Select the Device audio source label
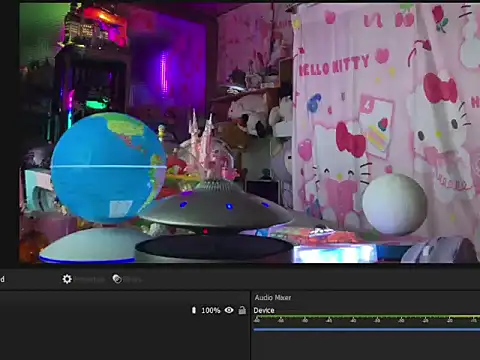The image size is (480, 360). tap(264, 310)
